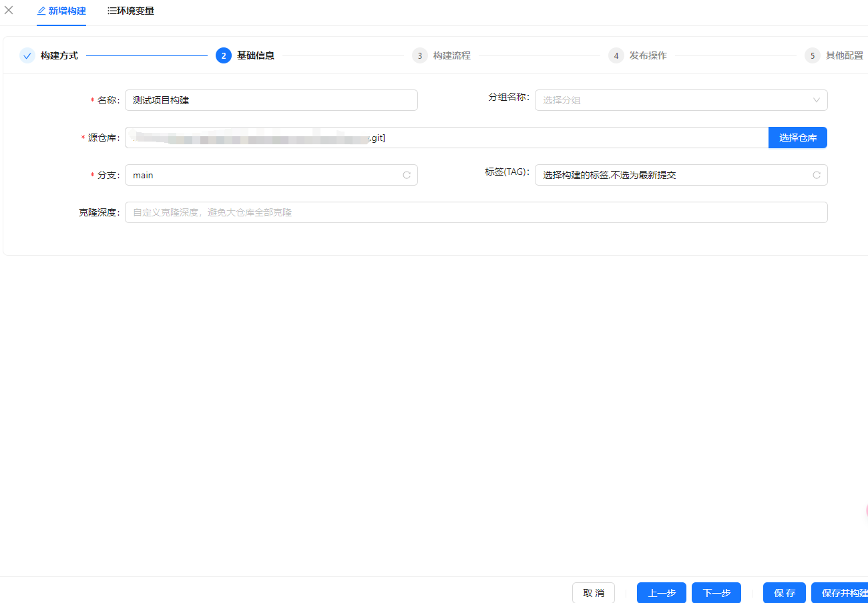Switch to the 环境变量 tab

pyautogui.click(x=131, y=11)
